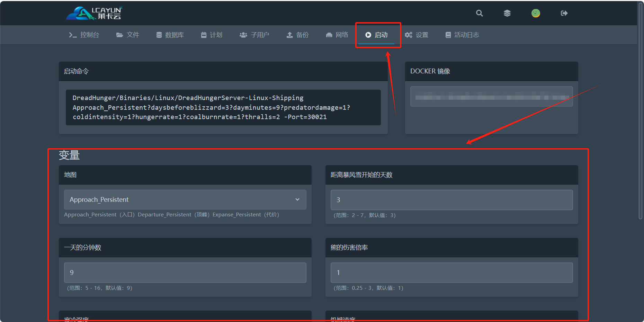
Task: Click the 熊的伤害倍率 input field
Action: pos(452,272)
